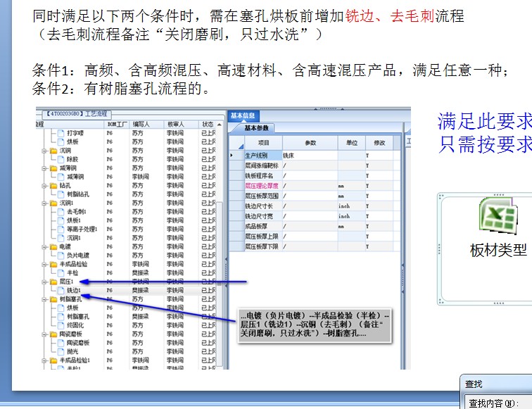Select the 等离子处理1 tree node label

[x=82, y=229]
